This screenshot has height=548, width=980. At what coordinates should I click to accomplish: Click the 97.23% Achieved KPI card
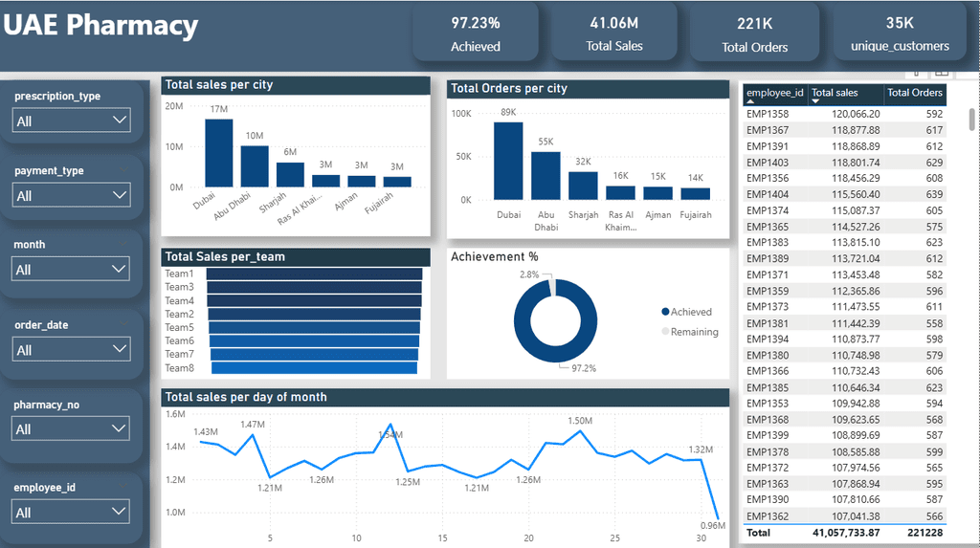click(x=476, y=33)
